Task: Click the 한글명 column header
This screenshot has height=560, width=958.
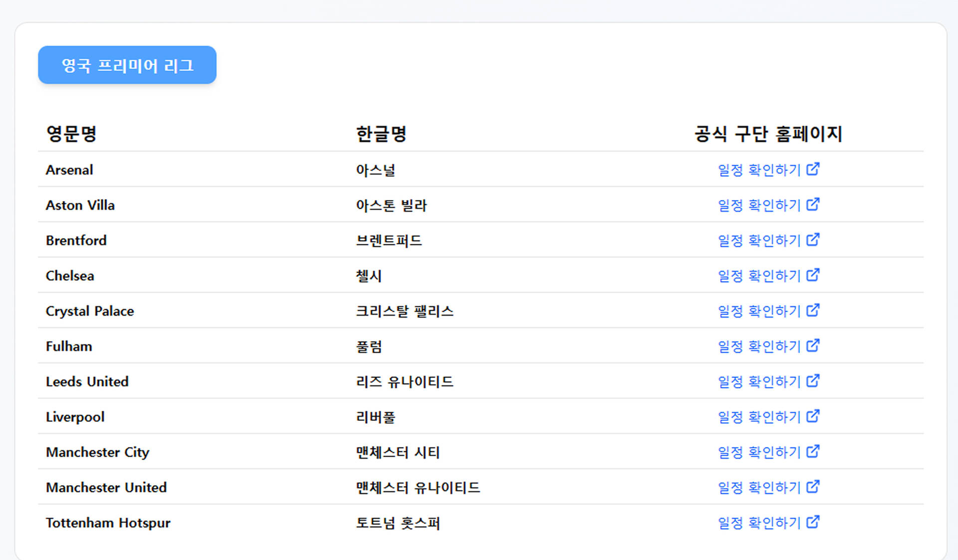Action: pos(381,134)
